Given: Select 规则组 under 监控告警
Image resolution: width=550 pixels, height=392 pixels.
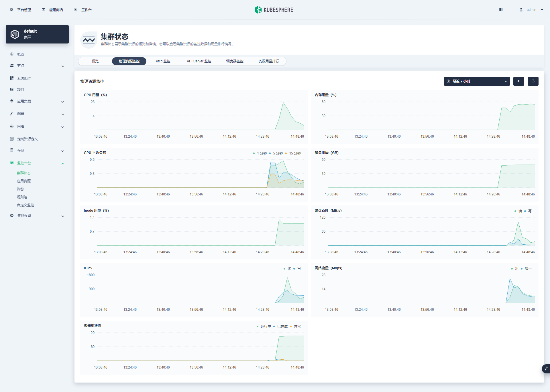Looking at the screenshot, I should pos(22,197).
